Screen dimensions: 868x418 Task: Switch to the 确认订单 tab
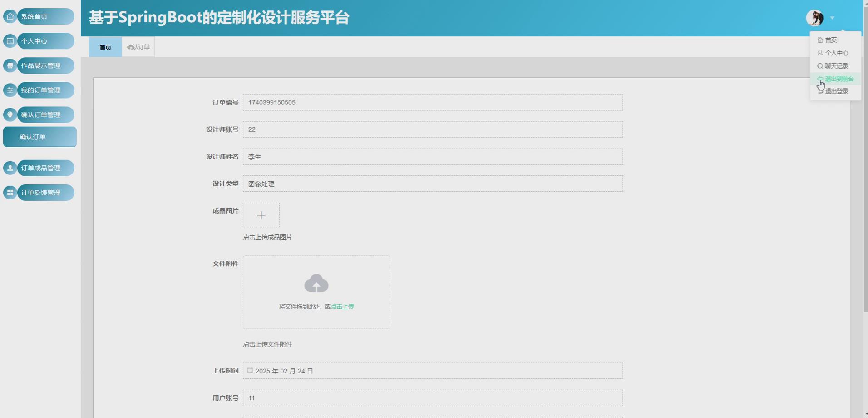[x=138, y=46]
